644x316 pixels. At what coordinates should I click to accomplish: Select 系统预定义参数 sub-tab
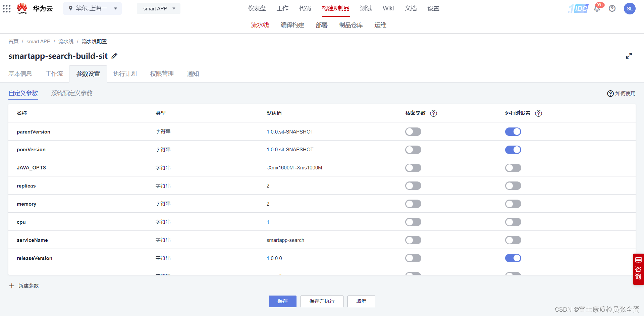click(x=72, y=93)
